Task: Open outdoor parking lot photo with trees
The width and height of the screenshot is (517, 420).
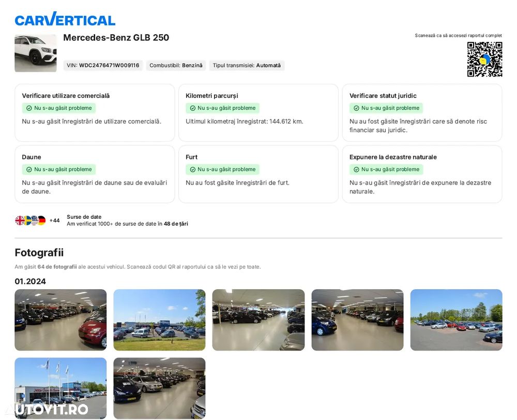Action: click(x=457, y=320)
